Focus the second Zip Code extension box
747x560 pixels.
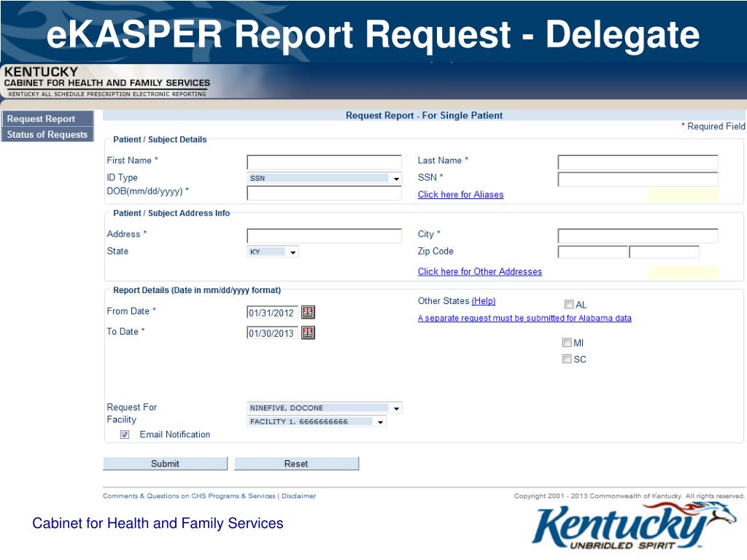[664, 252]
